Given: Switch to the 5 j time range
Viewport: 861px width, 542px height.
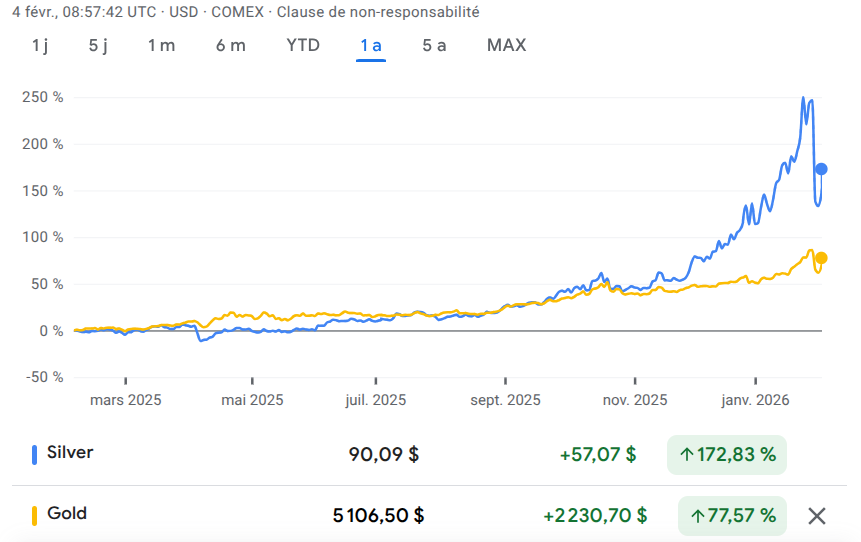Looking at the screenshot, I should [x=98, y=45].
